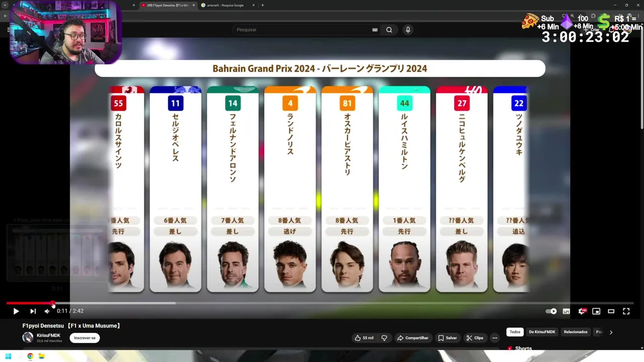
Task: Click Bahrain Grand Prix 2024 title banner
Action: [320, 68]
